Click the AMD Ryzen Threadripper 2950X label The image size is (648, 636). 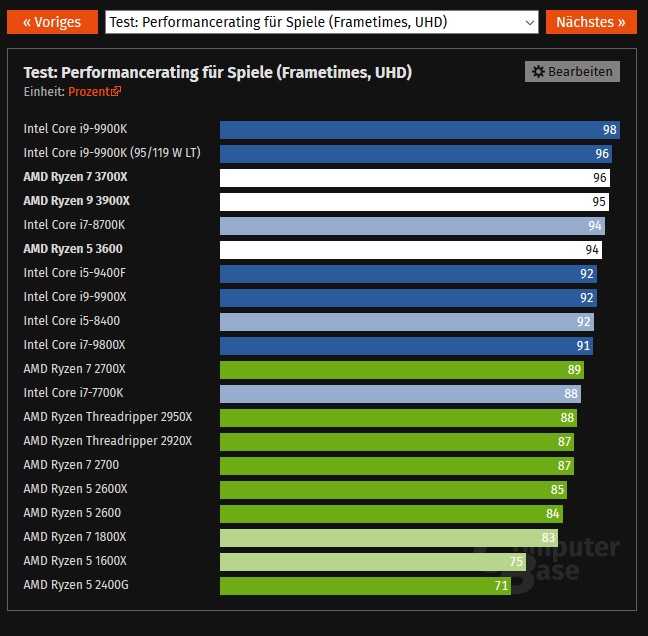(108, 417)
